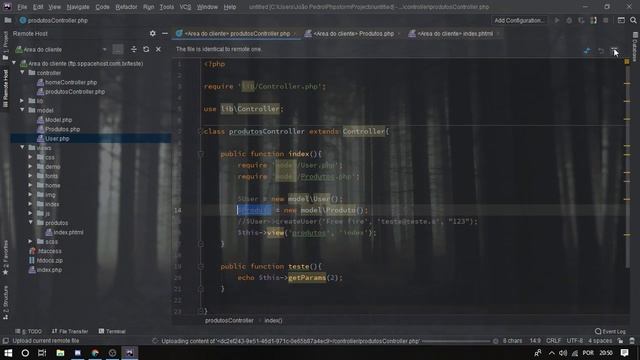Click the upload progress bar in the status bar
640x360 pixels.
coord(456,341)
